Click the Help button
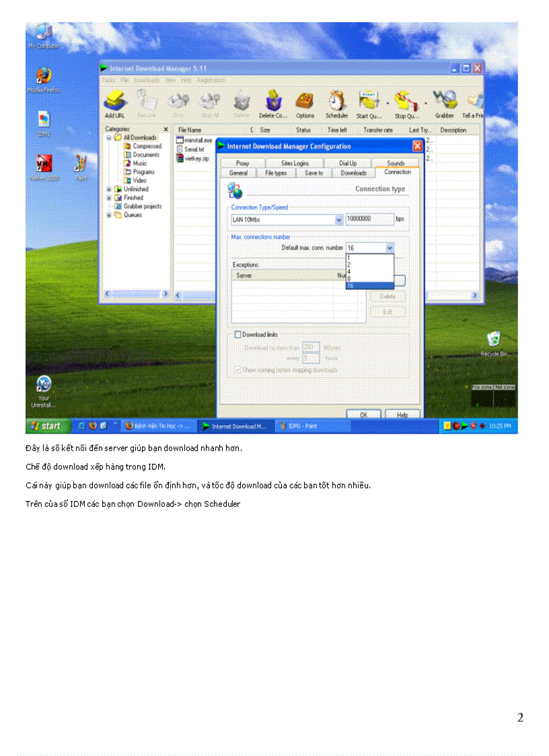The image size is (549, 756). pyautogui.click(x=403, y=415)
